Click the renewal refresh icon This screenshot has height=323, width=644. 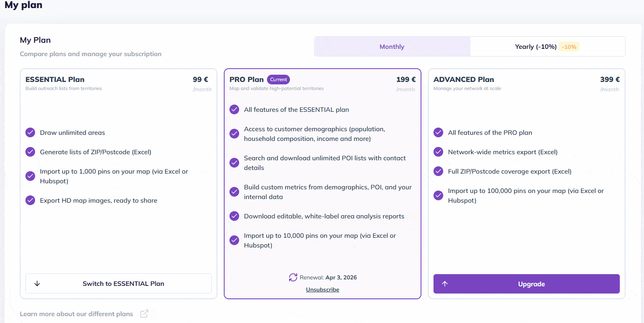point(293,277)
